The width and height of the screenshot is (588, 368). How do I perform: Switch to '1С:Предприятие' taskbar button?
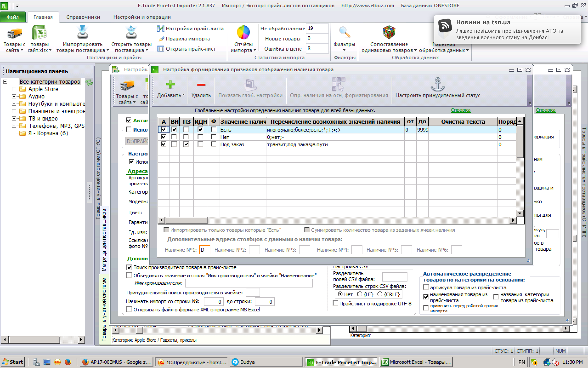coord(191,362)
